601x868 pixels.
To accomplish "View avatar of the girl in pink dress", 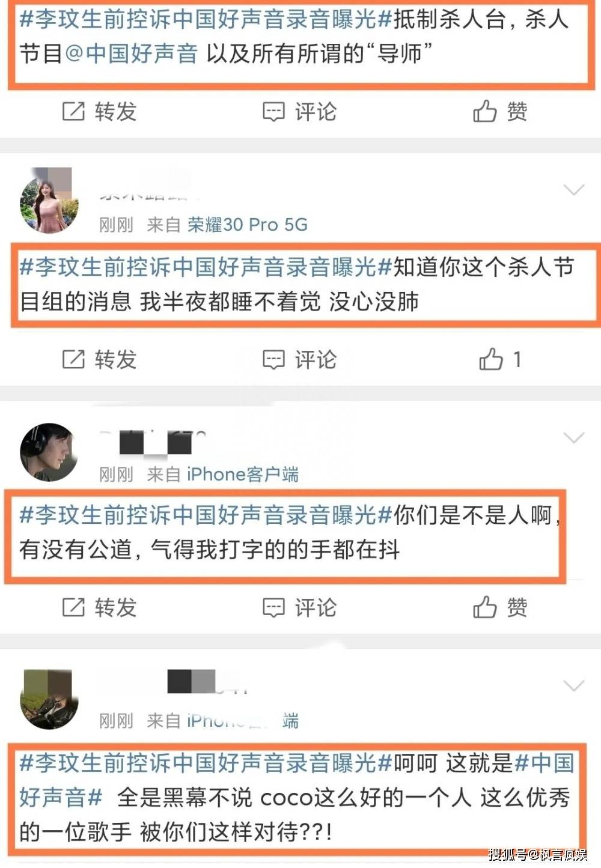I will (x=49, y=200).
